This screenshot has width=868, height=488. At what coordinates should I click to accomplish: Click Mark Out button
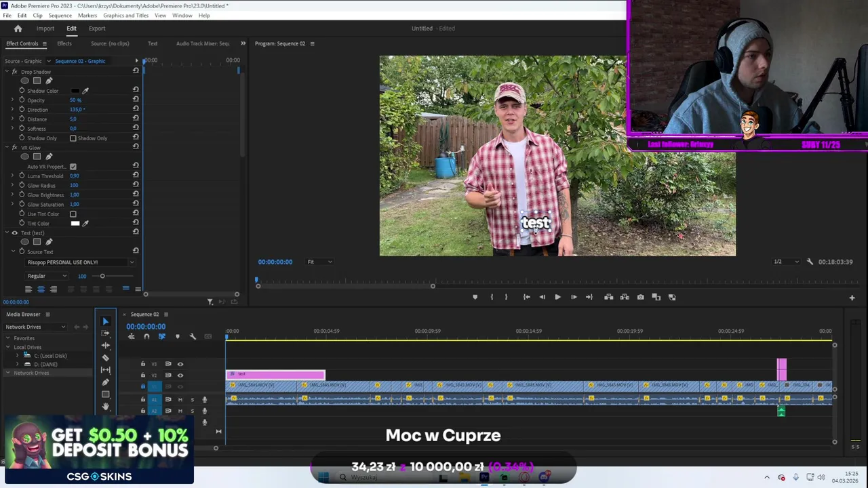click(x=506, y=297)
